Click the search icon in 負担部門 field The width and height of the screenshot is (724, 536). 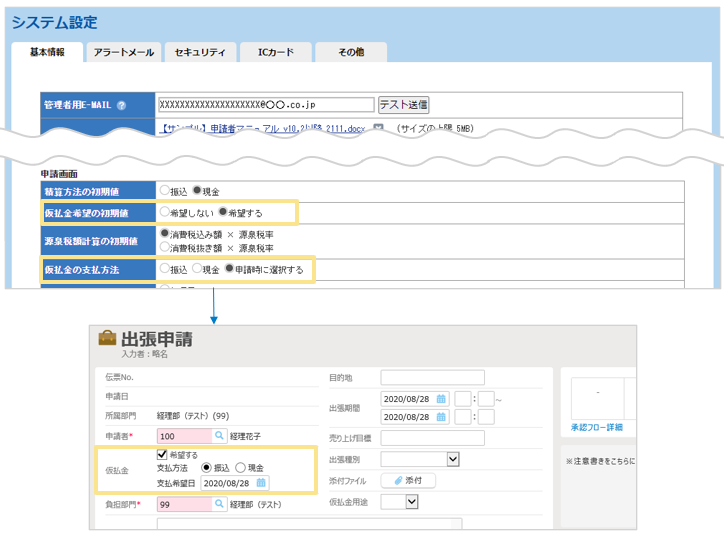click(x=220, y=505)
